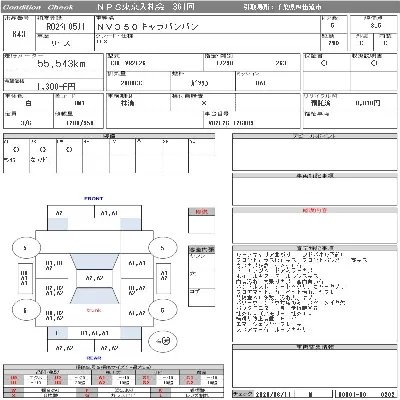Click the red A1 scratch legend swatch

(102, 378)
